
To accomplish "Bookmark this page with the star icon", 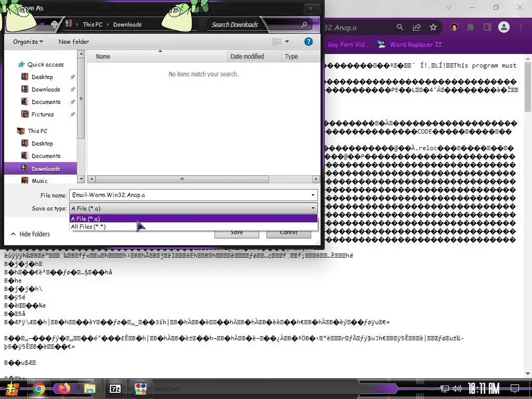I will pyautogui.click(x=433, y=27).
